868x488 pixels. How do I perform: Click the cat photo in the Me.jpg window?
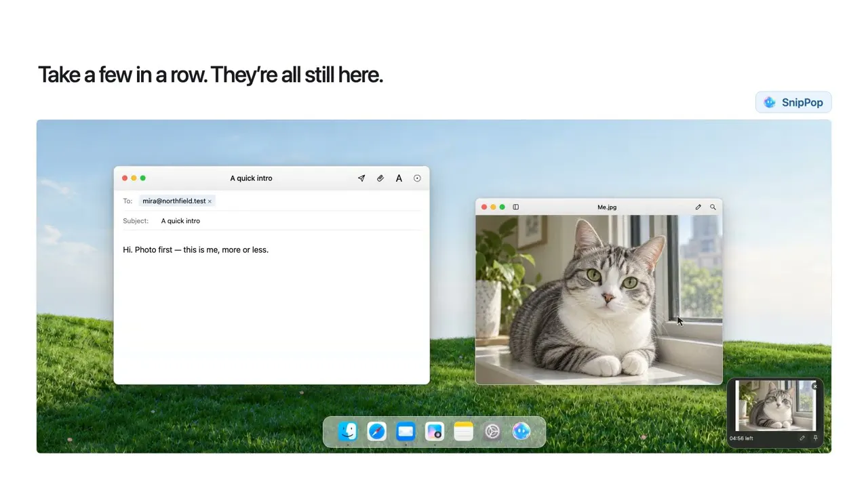pos(599,300)
